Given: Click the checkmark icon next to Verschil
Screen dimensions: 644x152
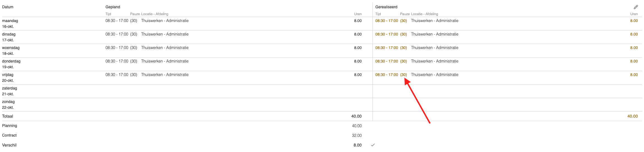Looking at the screenshot, I should pos(373,145).
